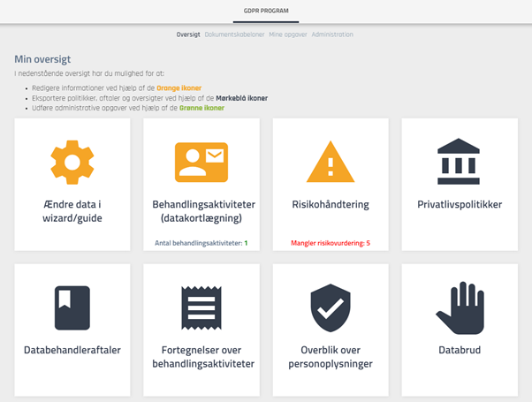
Task: Open the Databrud title link
Action: click(x=460, y=350)
